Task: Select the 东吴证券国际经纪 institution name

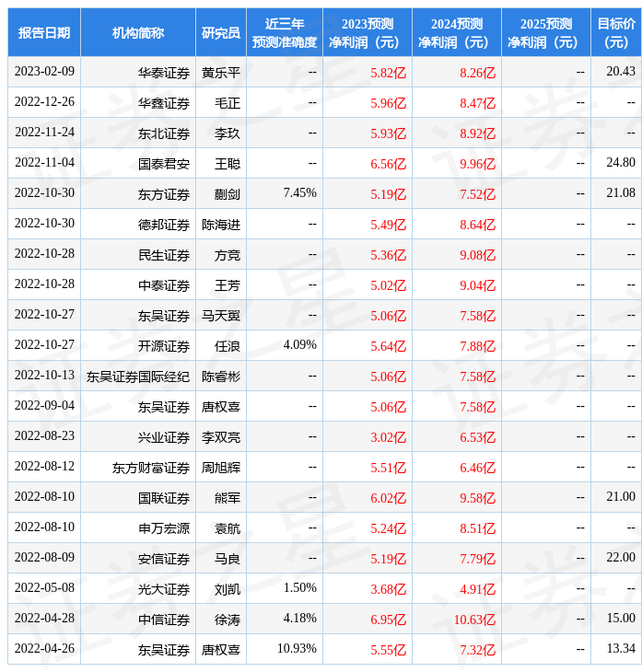Action: (138, 376)
